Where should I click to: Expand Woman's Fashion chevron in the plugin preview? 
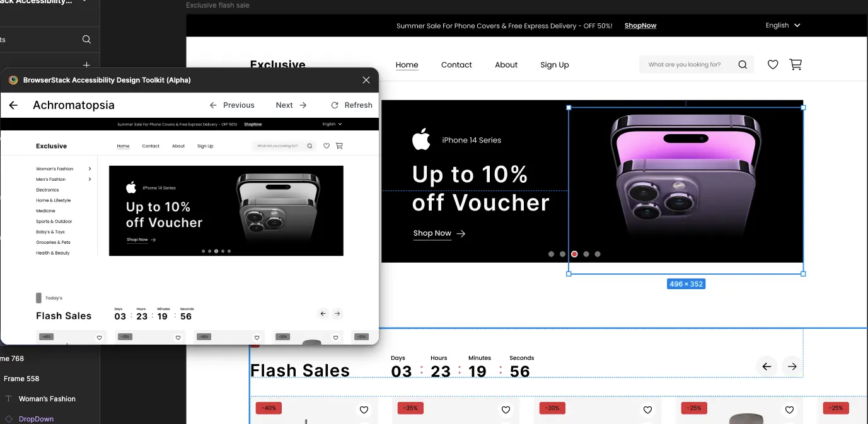pyautogui.click(x=90, y=169)
